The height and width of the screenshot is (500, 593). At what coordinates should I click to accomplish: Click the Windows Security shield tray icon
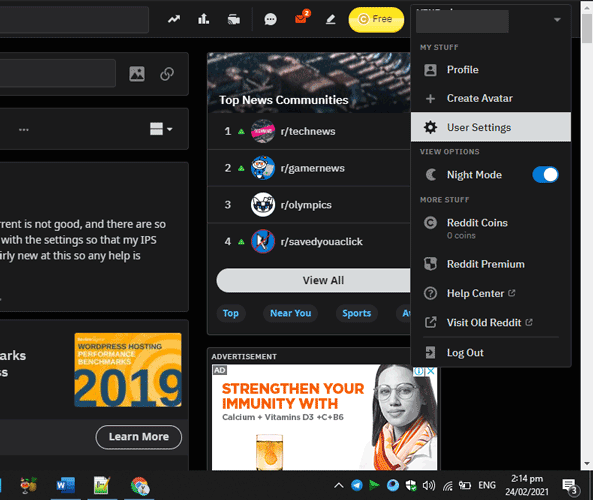(411, 485)
